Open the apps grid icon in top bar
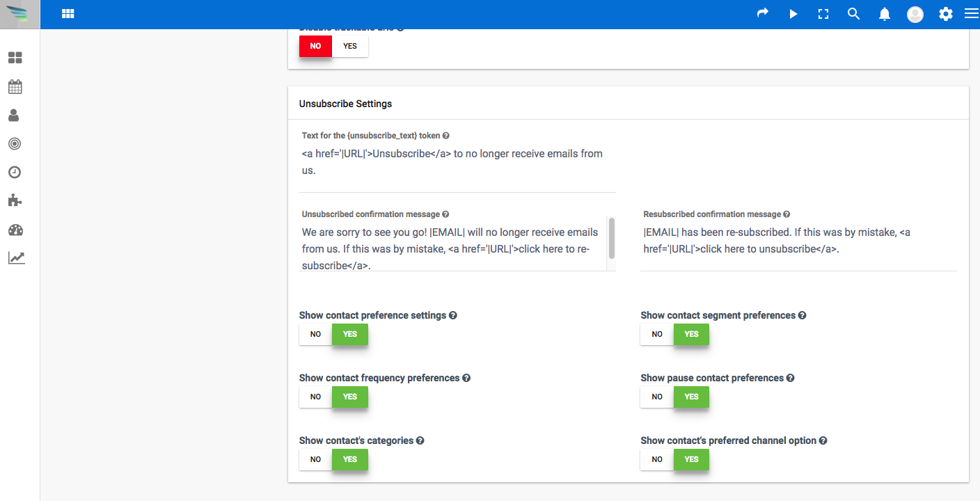Viewport: 980px width, 501px height. click(x=68, y=14)
